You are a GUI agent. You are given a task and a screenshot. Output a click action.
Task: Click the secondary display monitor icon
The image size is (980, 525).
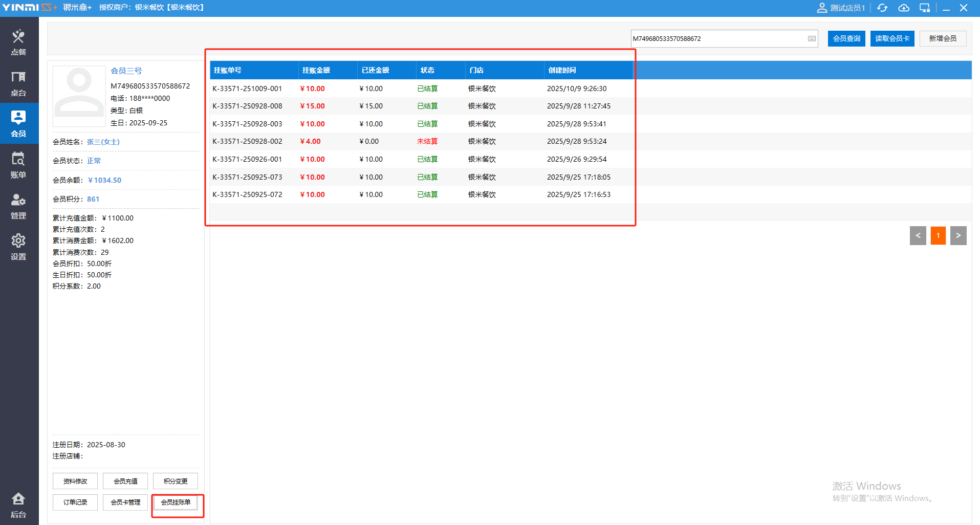tap(925, 8)
